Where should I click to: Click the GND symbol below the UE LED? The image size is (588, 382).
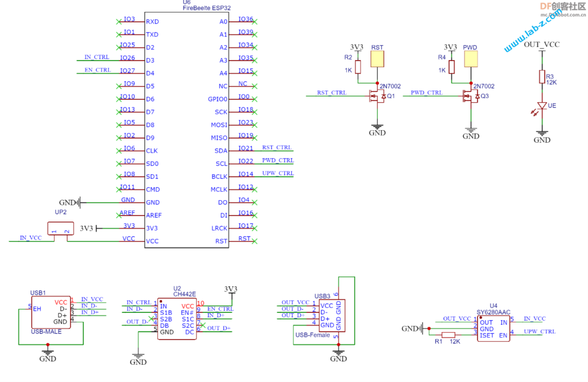[x=542, y=137]
